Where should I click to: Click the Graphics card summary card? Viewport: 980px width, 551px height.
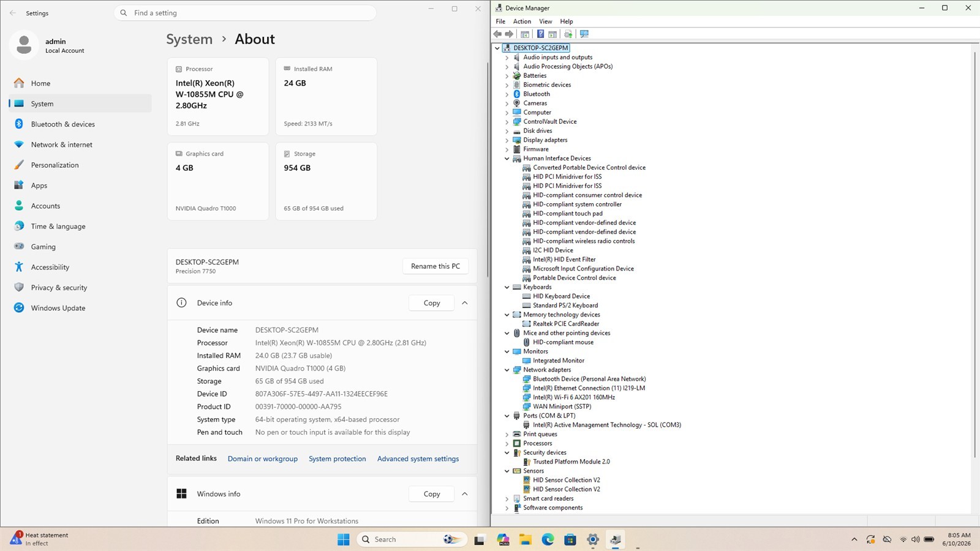click(218, 181)
